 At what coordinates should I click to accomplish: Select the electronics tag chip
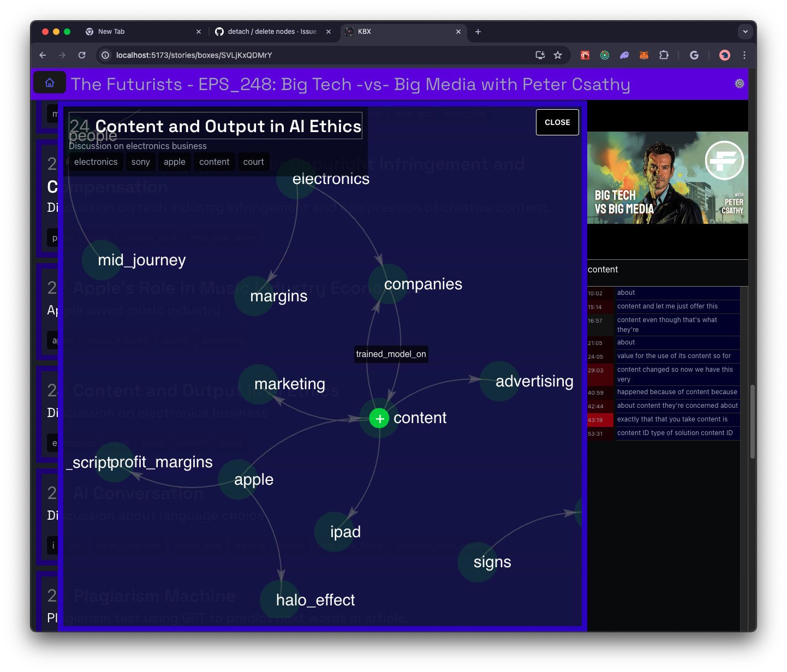point(96,162)
